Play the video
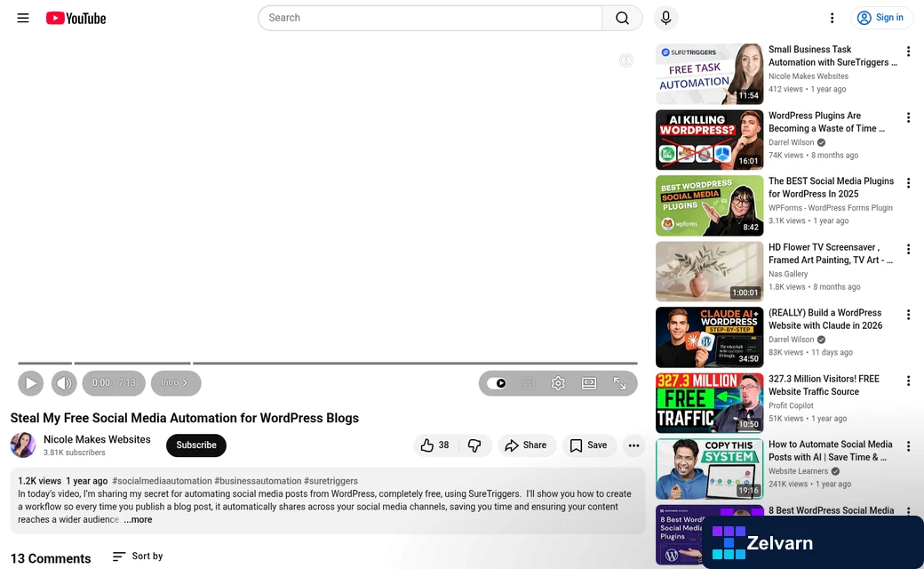Image resolution: width=924 pixels, height=569 pixels. (x=30, y=383)
